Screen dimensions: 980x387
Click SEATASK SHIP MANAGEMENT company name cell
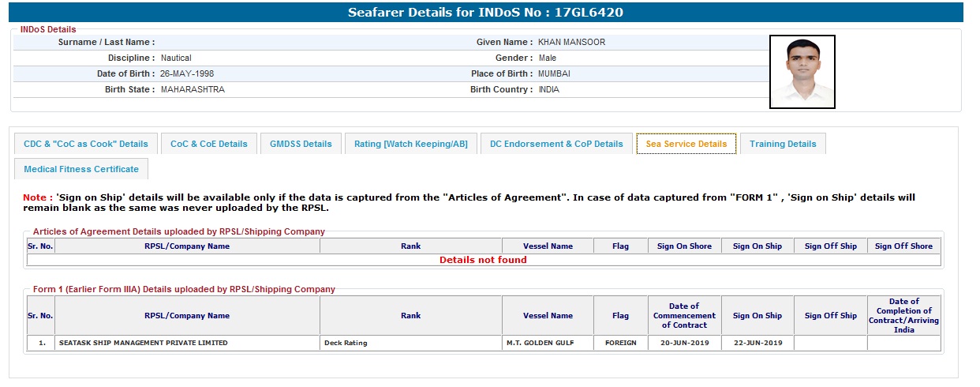pyautogui.click(x=143, y=343)
